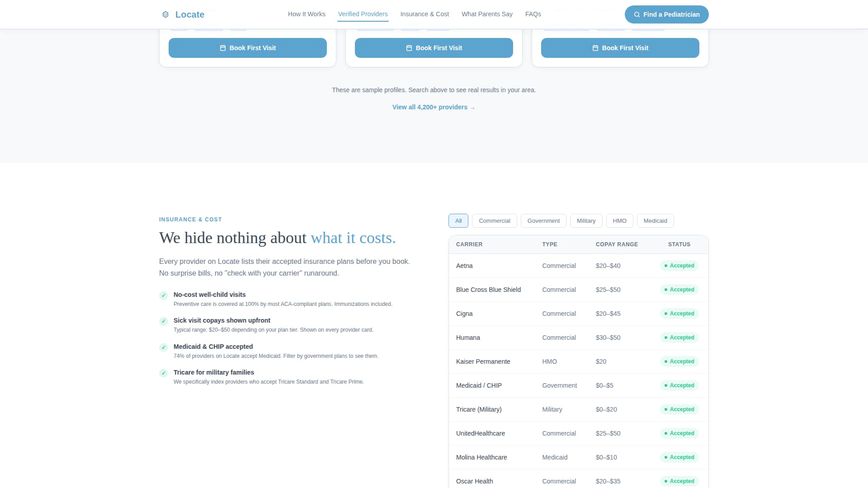Go to Insurance & Cost nav item

click(x=425, y=14)
